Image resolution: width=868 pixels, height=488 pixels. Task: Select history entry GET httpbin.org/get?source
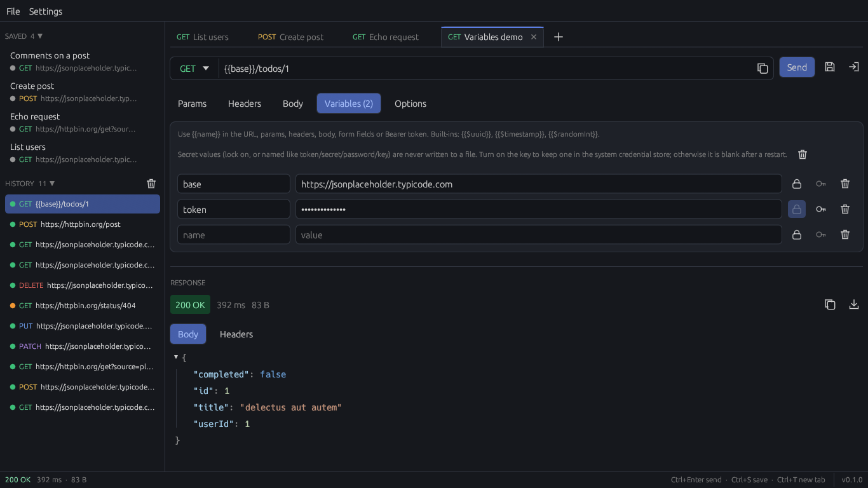(x=83, y=367)
